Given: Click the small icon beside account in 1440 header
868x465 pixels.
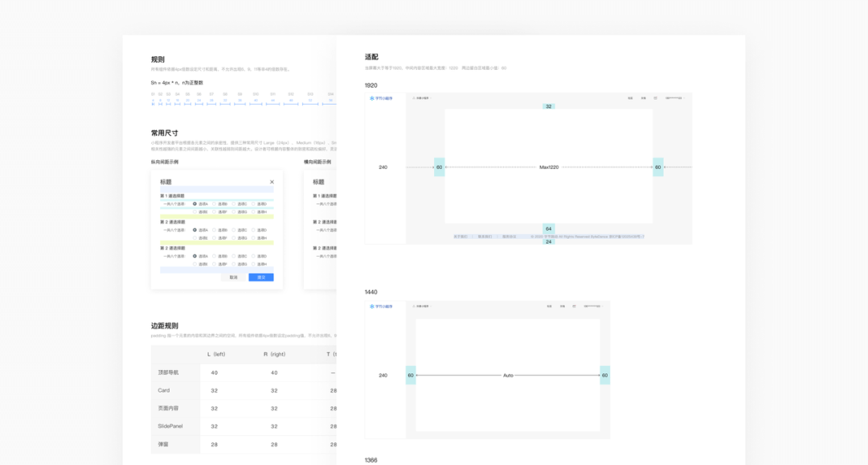Looking at the screenshot, I should (574, 306).
